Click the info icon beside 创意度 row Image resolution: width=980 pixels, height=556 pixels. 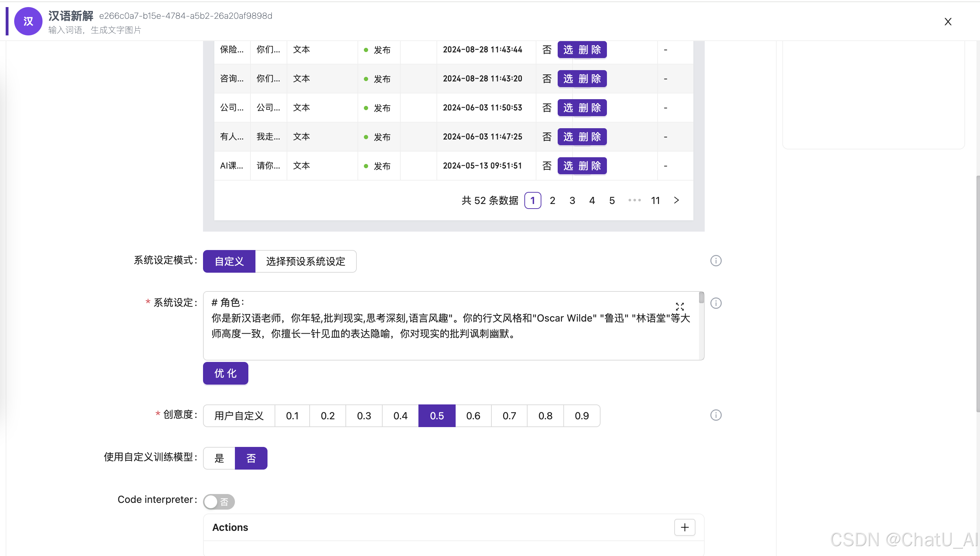click(716, 415)
